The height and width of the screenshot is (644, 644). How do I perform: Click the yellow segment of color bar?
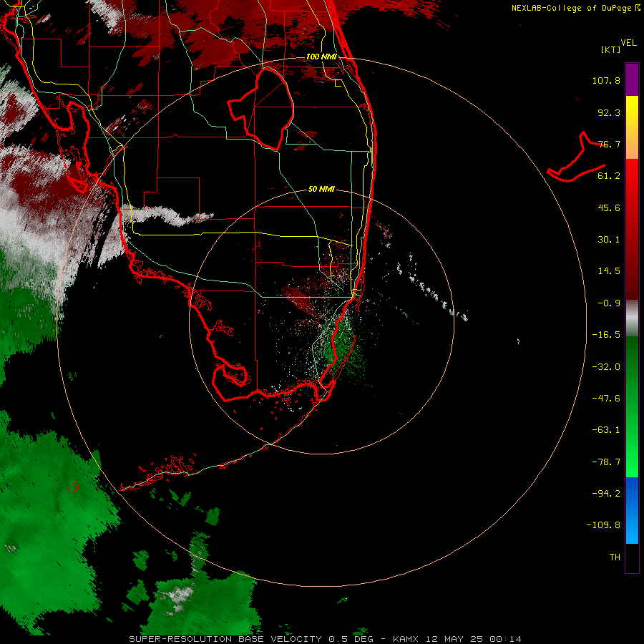pos(632,112)
